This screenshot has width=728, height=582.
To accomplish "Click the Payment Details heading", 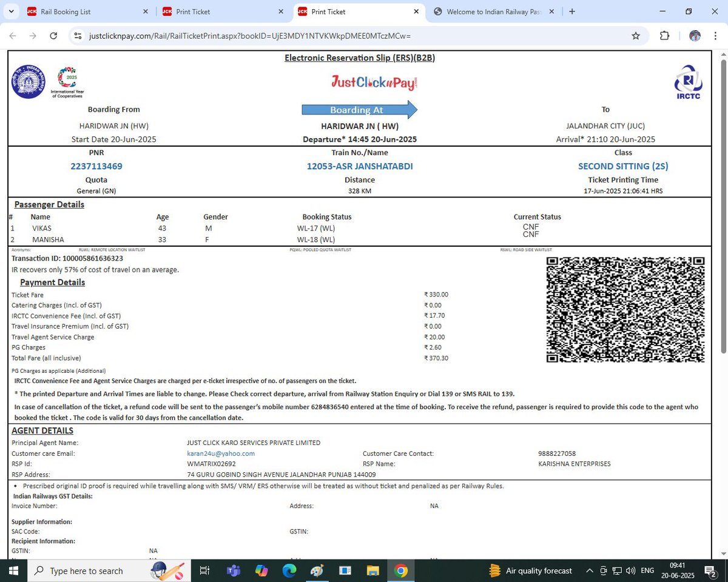I will click(52, 283).
